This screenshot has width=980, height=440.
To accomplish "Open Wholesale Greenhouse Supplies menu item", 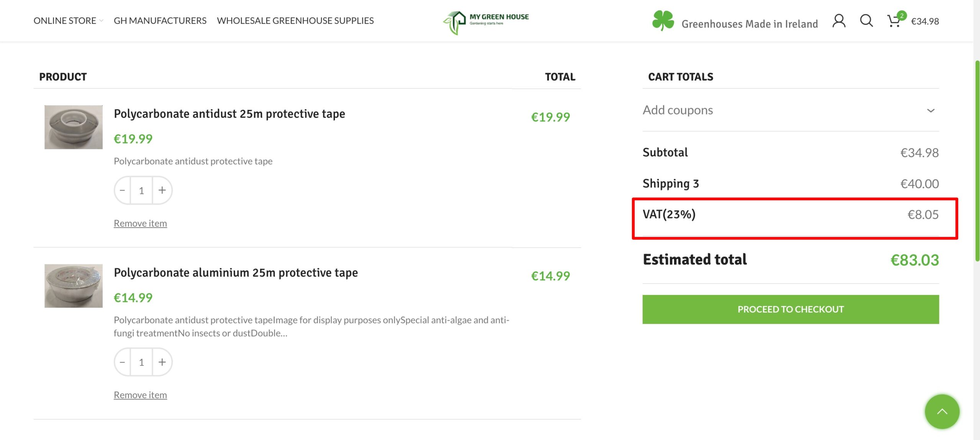I will 295,21.
